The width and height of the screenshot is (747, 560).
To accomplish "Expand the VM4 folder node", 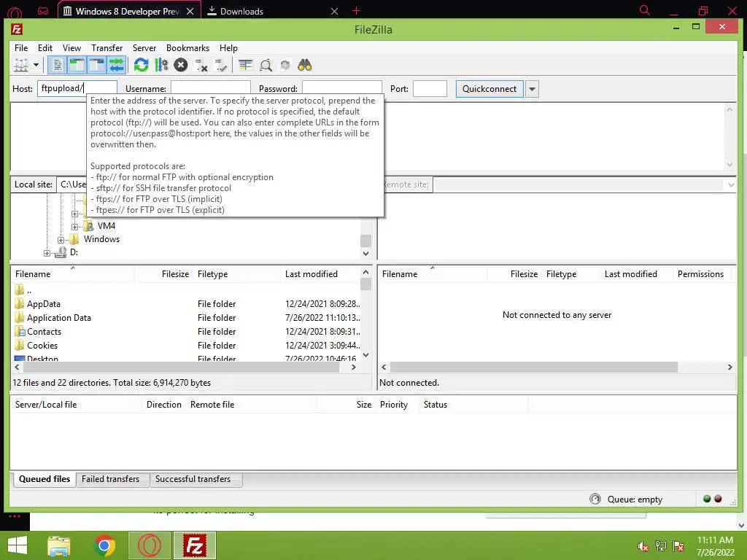I will tap(74, 227).
